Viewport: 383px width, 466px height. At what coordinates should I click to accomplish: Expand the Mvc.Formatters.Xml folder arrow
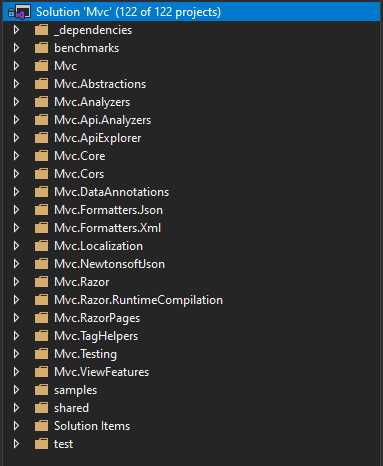coord(16,228)
